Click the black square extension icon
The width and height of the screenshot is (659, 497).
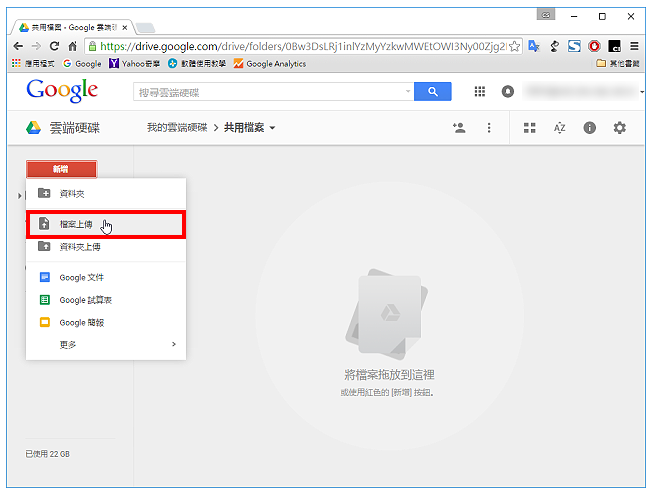(x=614, y=46)
